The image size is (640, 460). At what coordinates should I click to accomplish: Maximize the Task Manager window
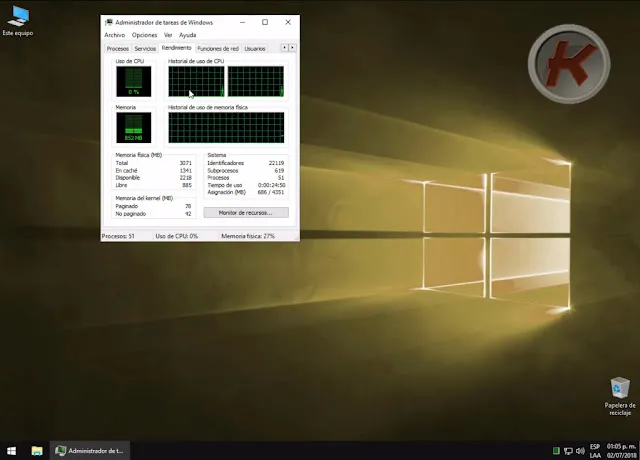tap(265, 22)
